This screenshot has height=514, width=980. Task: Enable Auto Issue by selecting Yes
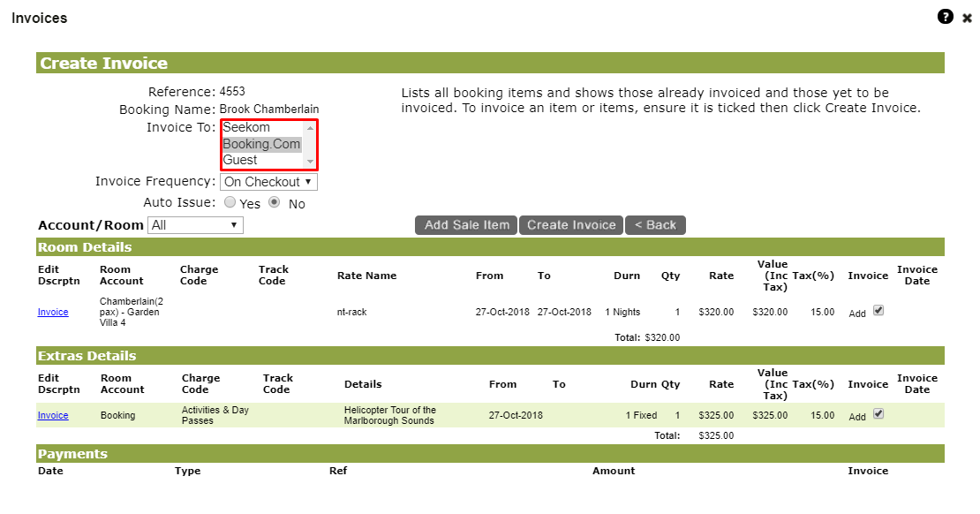click(228, 203)
